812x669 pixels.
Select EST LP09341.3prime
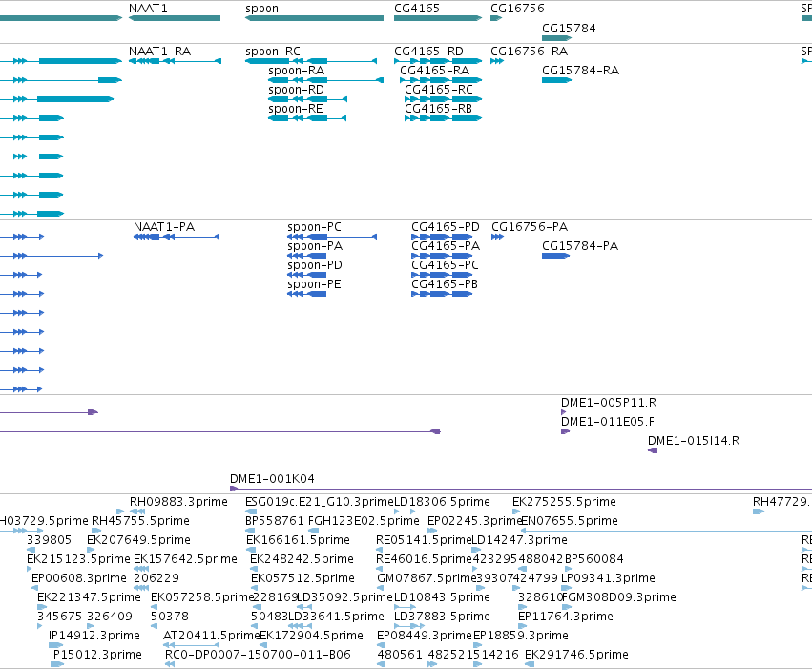608,579
